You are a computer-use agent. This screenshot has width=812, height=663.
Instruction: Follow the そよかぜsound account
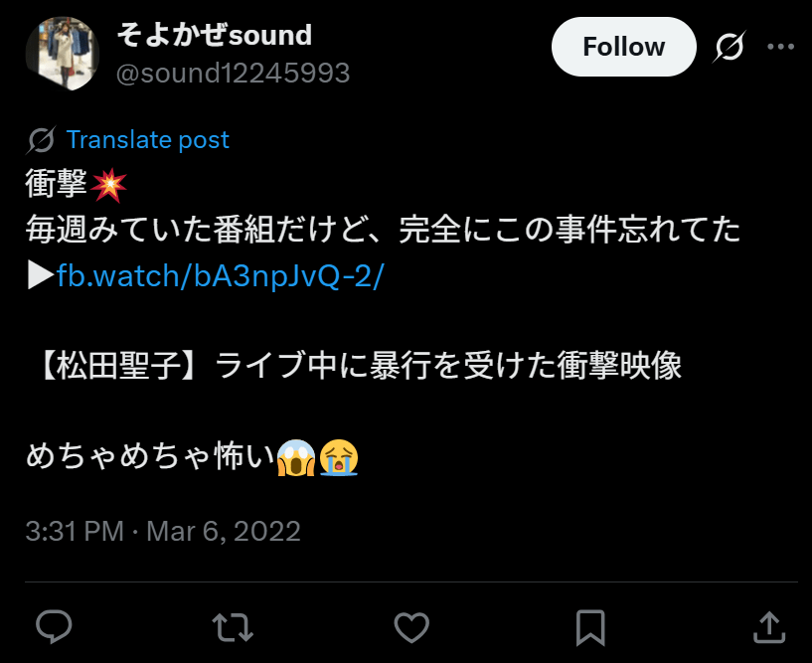pyautogui.click(x=623, y=47)
